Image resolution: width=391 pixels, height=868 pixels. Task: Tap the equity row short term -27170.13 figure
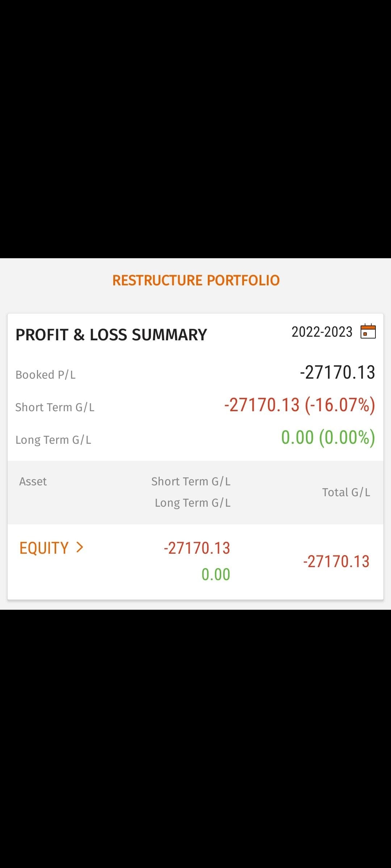point(197,548)
